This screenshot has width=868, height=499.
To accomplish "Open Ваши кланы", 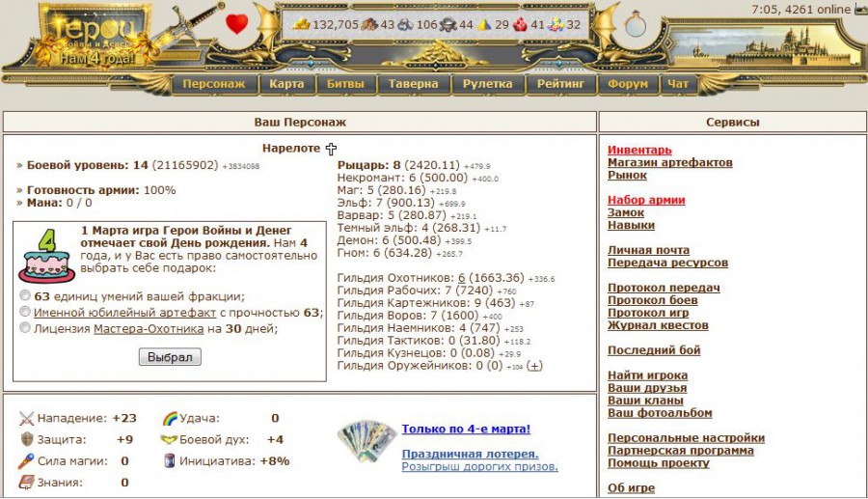I will click(x=645, y=401).
